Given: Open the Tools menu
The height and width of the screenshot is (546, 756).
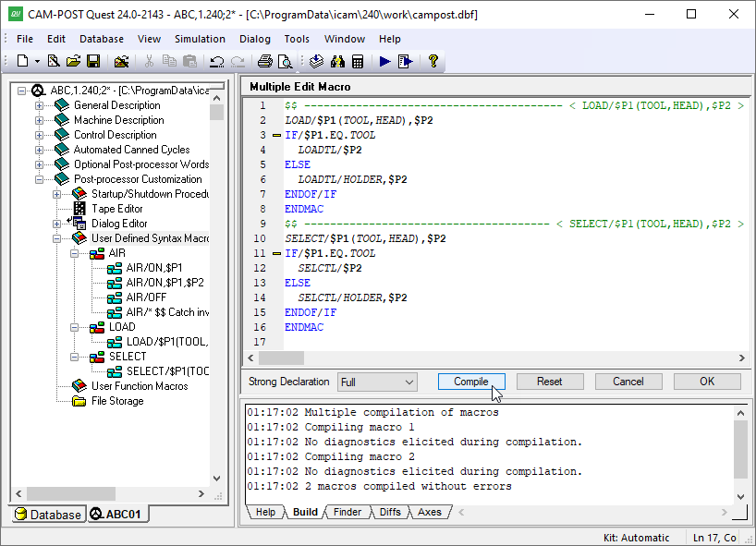Looking at the screenshot, I should click(x=297, y=39).
